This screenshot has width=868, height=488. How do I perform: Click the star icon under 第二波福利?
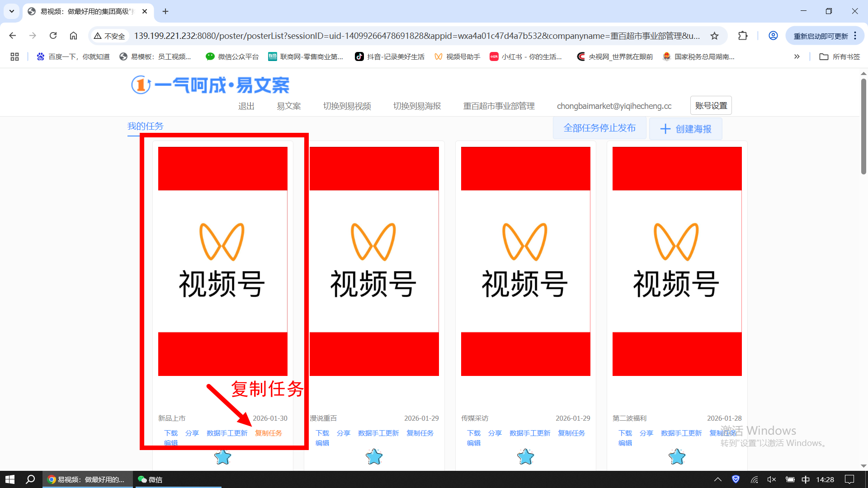pos(677,457)
